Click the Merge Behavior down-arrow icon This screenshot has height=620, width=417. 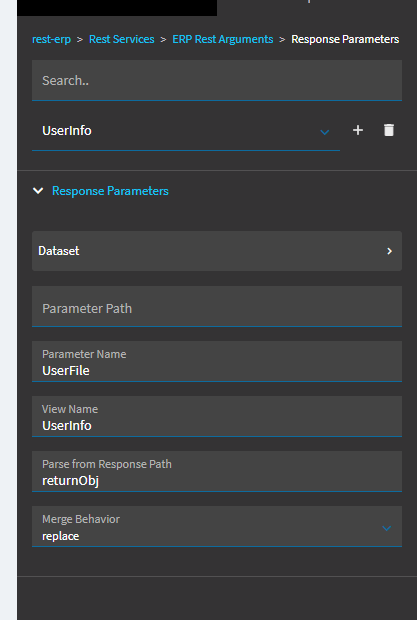(387, 528)
